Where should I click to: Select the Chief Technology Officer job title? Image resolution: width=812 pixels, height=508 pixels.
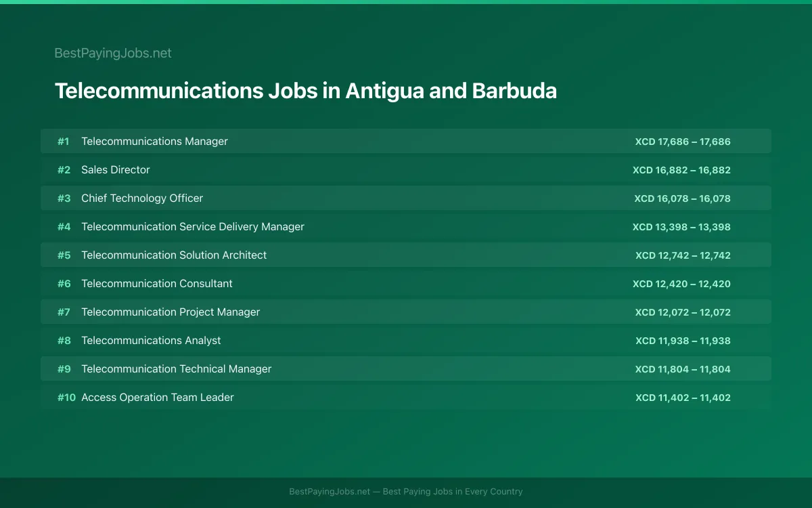pos(142,198)
